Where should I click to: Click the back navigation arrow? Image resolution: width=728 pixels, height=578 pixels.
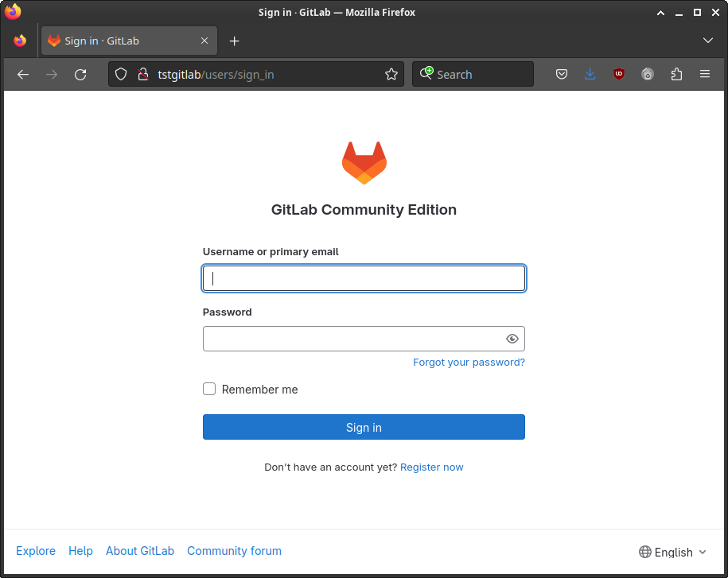[23, 75]
